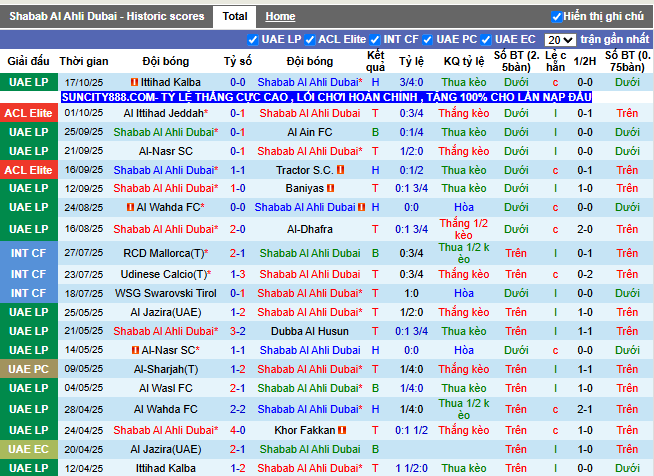Image resolution: width=654 pixels, height=476 pixels.
Task: Switch to the Home tab
Action: tap(280, 16)
